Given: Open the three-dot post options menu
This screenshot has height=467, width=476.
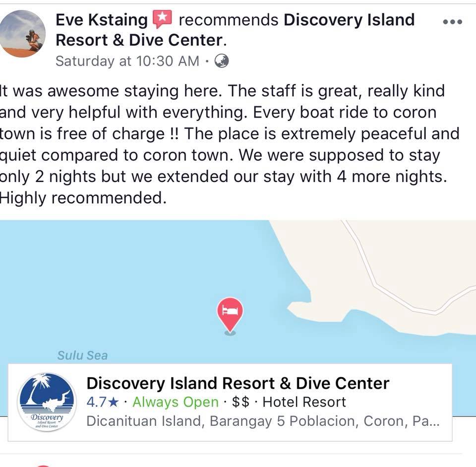Looking at the screenshot, I should (452, 22).
